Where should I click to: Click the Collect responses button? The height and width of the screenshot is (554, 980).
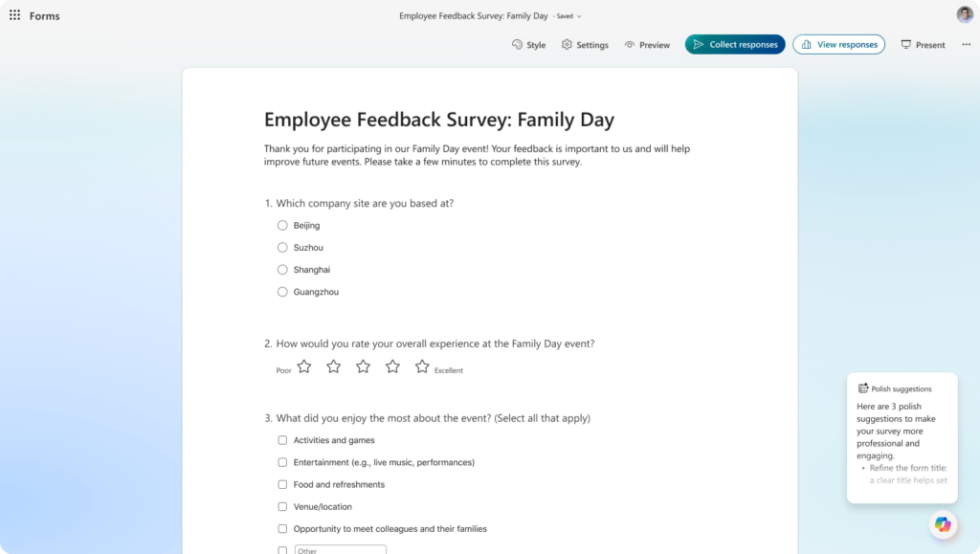click(x=735, y=44)
